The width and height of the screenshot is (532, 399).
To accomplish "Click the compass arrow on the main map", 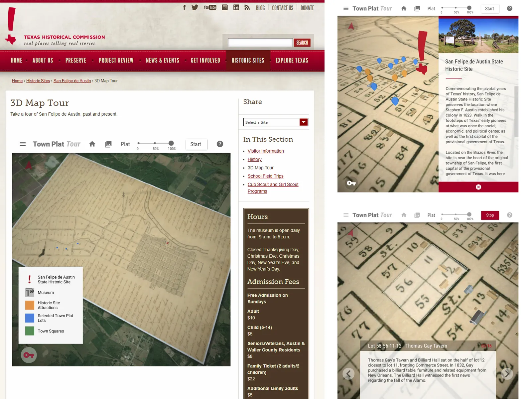I will point(29,165).
